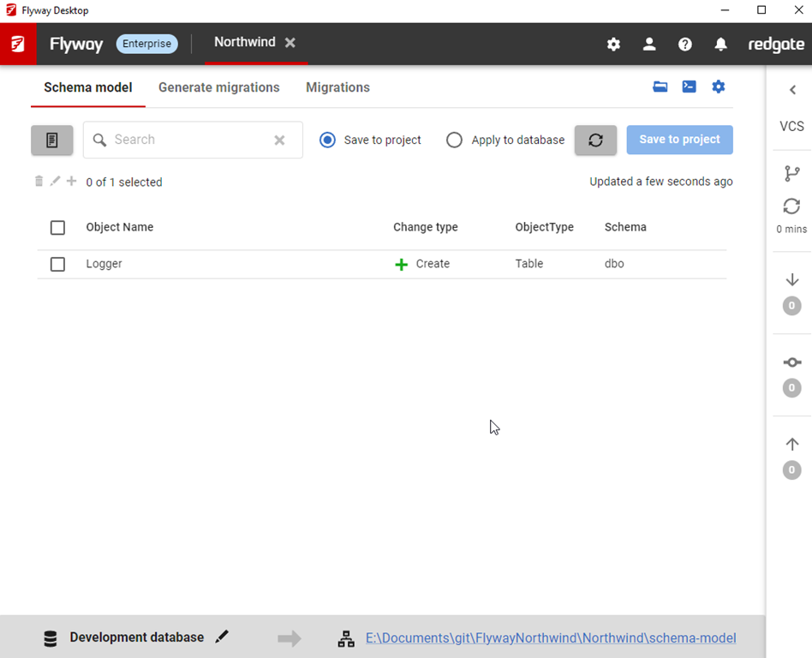Open the user account icon
This screenshot has width=812, height=658.
(x=649, y=44)
